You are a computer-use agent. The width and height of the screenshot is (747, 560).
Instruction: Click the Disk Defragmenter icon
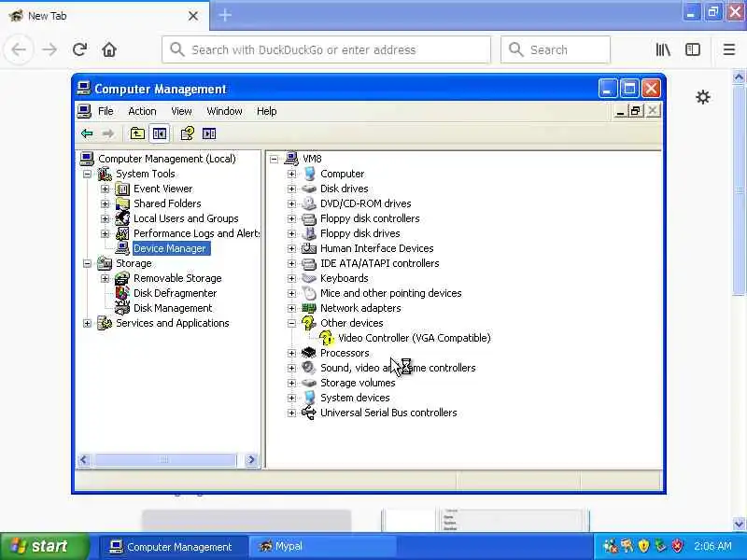pos(122,293)
